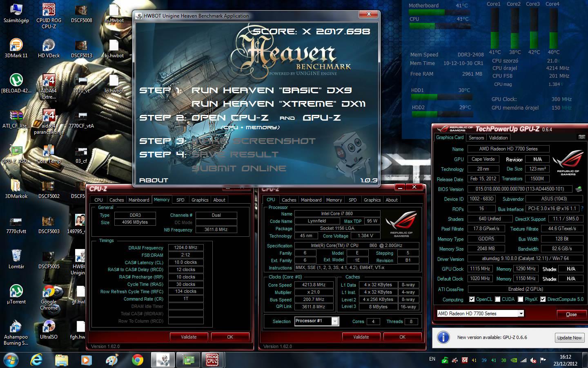Switch to Validation tab in GPU-Z
The height and width of the screenshot is (368, 588).
[498, 138]
